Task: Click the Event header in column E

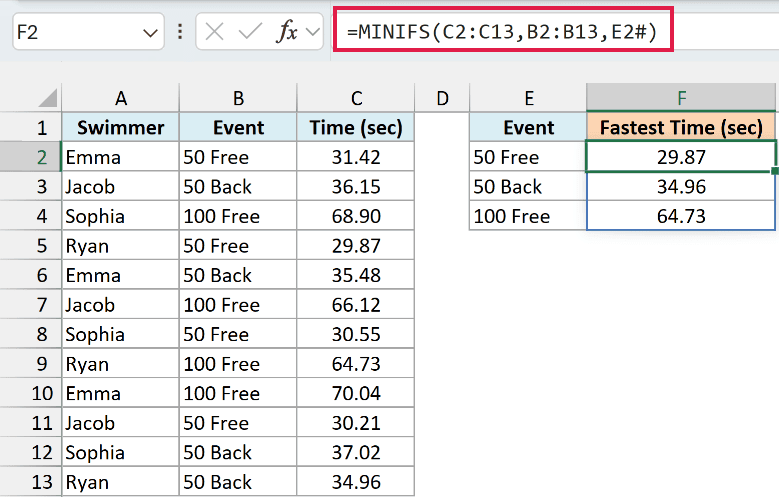Action: [529, 128]
